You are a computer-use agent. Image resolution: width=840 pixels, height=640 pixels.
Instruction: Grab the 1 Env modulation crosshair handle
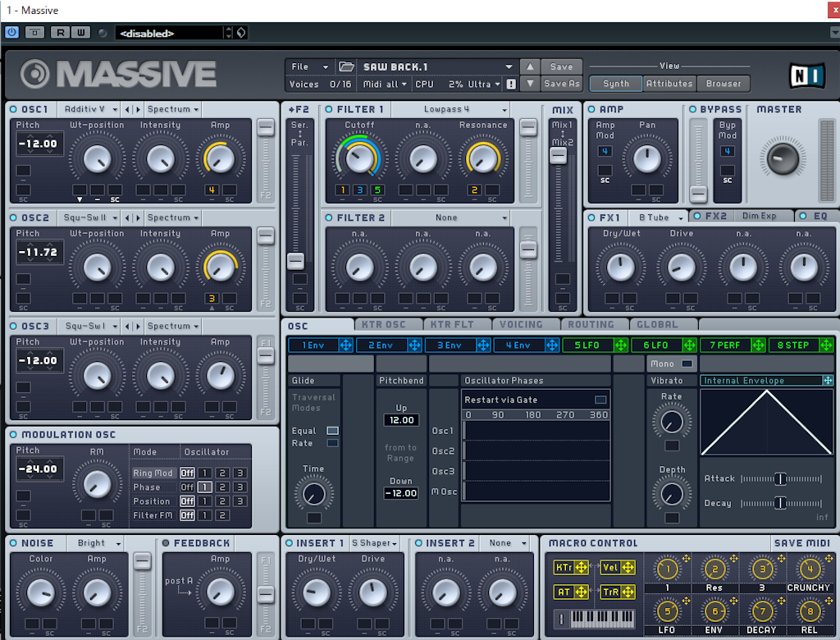coord(346,345)
